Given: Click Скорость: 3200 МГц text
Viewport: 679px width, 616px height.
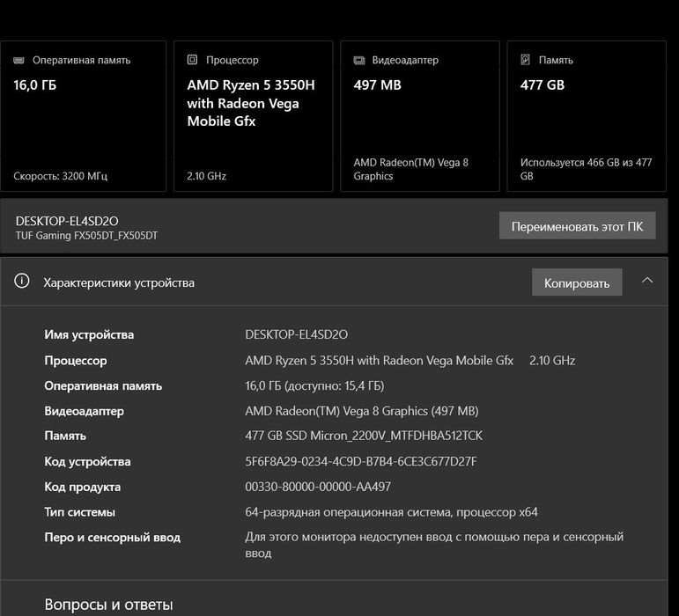Looking at the screenshot, I should (x=60, y=176).
